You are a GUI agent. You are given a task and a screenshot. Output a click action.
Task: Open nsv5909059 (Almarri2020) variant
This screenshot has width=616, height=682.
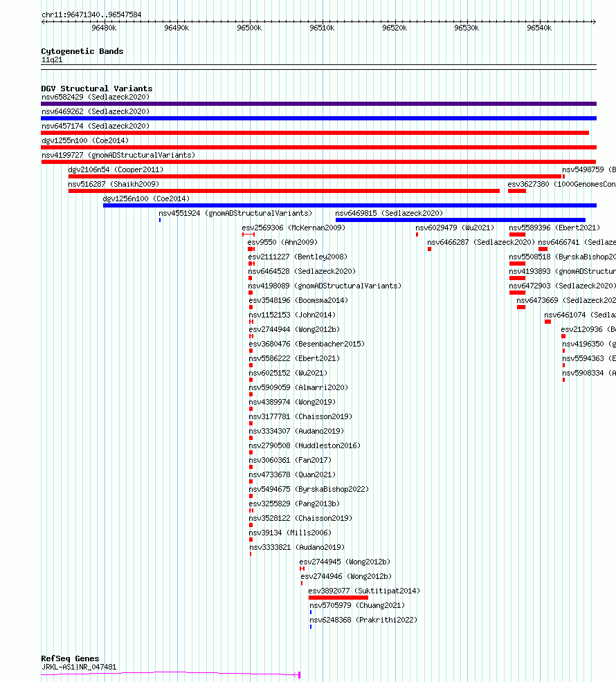(298, 387)
